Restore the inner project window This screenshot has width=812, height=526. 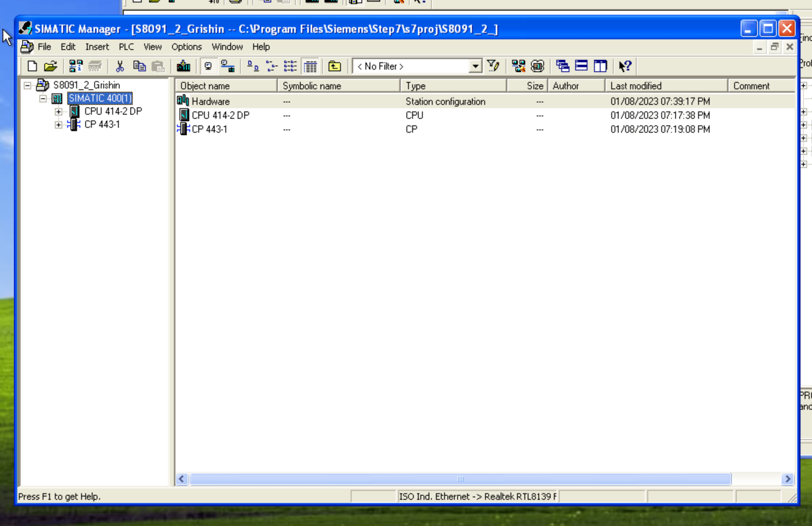pyautogui.click(x=774, y=47)
